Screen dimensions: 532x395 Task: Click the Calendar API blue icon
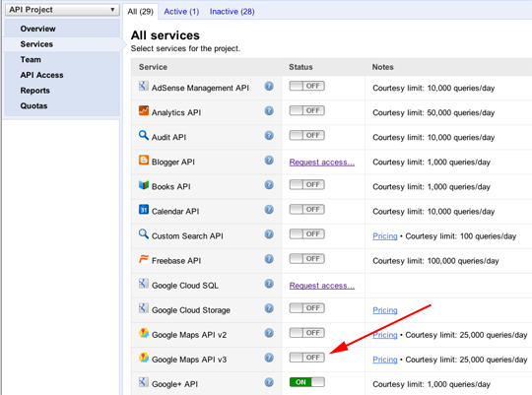pyautogui.click(x=144, y=210)
